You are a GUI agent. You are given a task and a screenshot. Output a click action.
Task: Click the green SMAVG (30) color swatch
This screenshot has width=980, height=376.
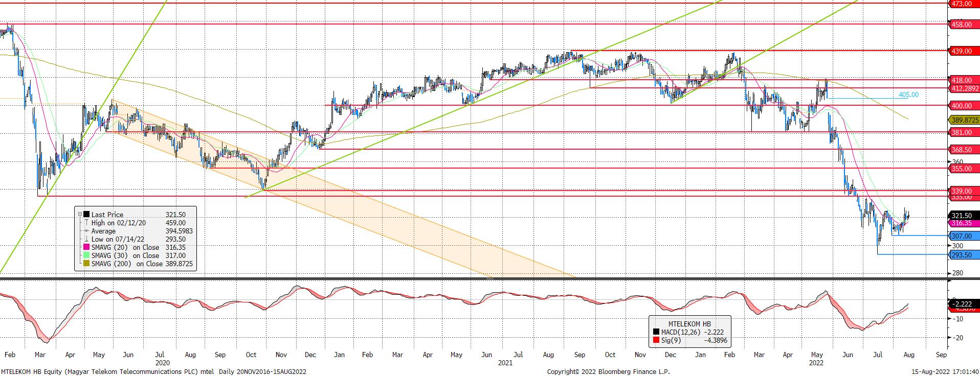(87, 256)
